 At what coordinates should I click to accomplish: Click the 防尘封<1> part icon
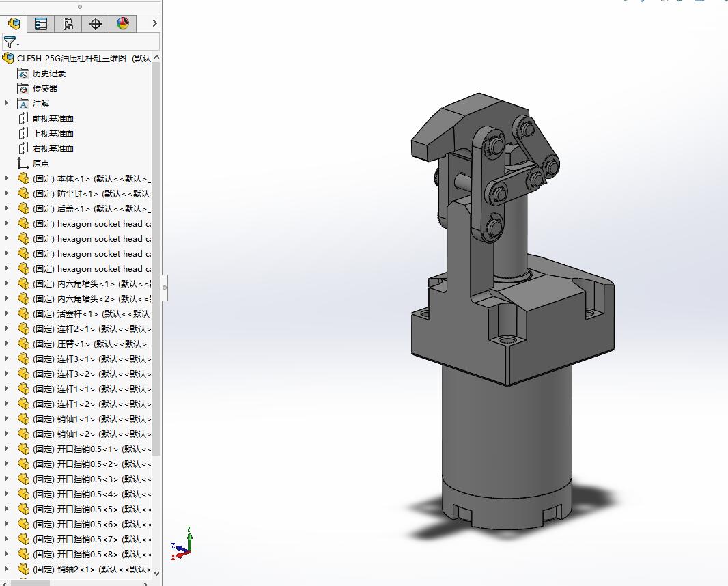[23, 193]
